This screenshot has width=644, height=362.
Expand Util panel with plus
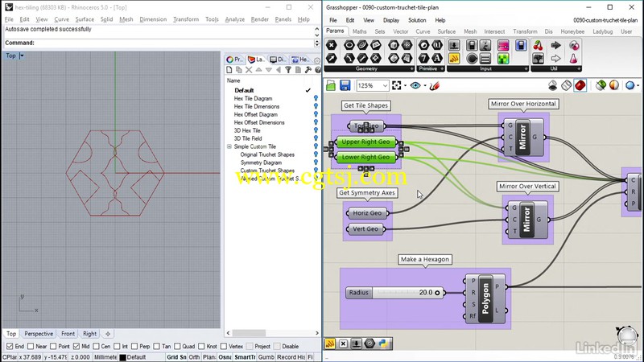pos(579,68)
